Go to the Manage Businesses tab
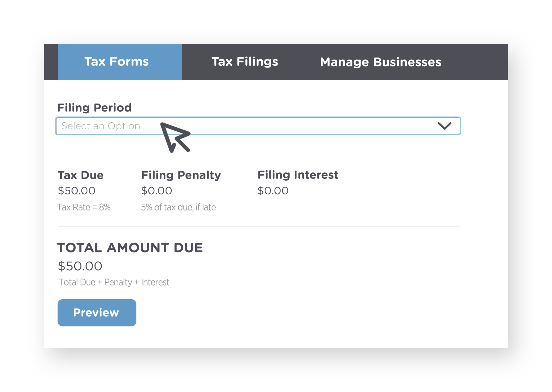 coord(380,62)
